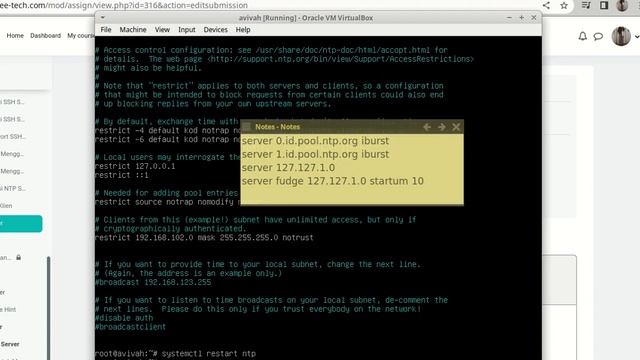The height and width of the screenshot is (360, 640).
Task: Go to previous note with left arrow
Action: (427, 127)
